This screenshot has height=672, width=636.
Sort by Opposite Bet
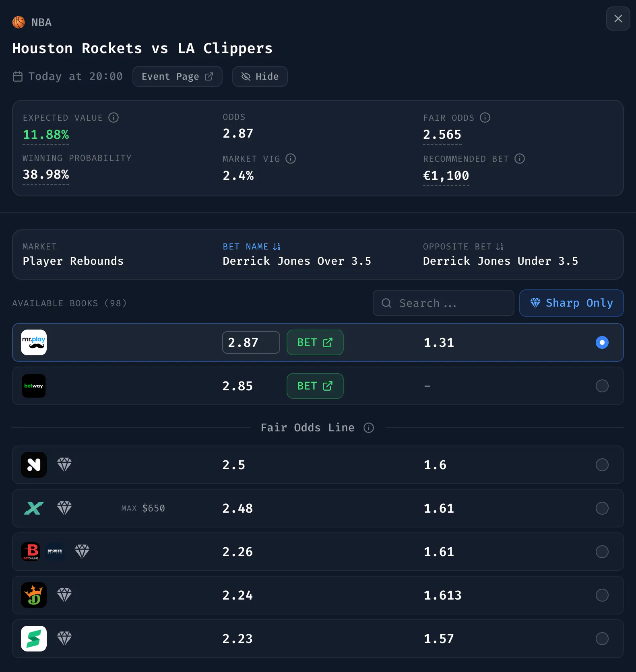pos(463,247)
